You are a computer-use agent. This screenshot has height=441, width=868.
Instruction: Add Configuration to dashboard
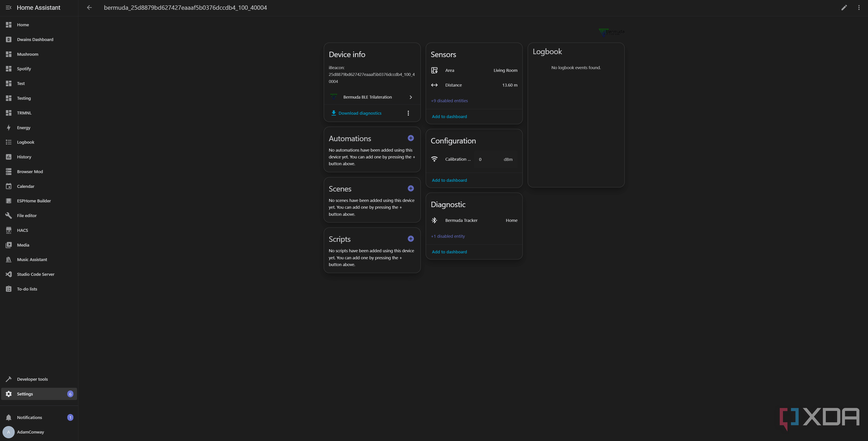click(449, 180)
